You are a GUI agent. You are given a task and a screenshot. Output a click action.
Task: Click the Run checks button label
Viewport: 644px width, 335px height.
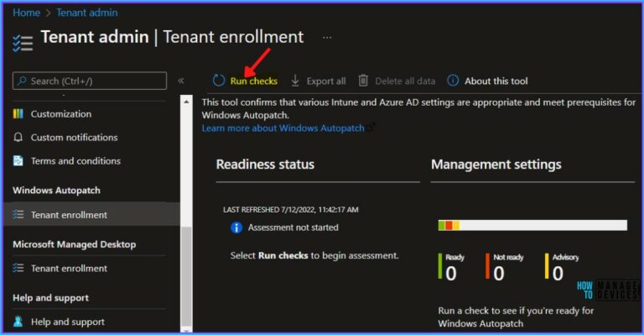[254, 81]
